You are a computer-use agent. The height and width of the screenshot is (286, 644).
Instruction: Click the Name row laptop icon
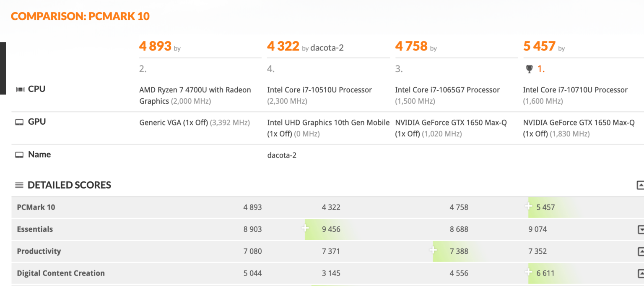pyautogui.click(x=19, y=155)
